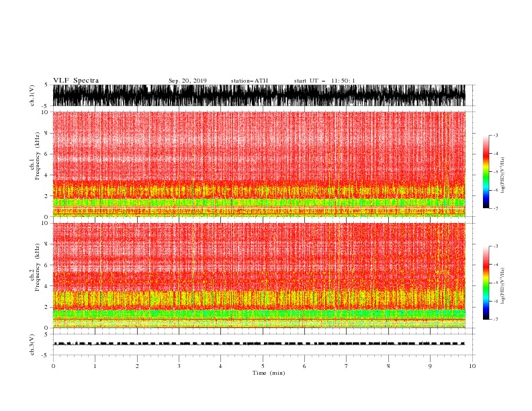Click the "2" tick on the Time axis
Screen dimensions: 532x411
coord(137,366)
